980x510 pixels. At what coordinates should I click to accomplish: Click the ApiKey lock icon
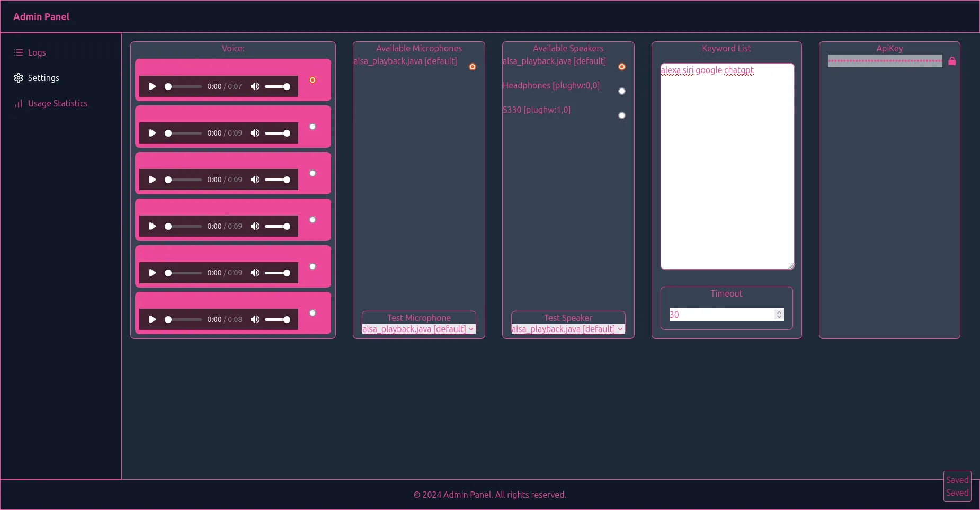[x=952, y=61]
